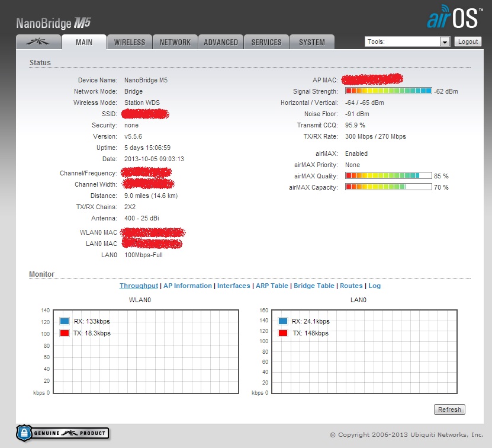Click the airOS logo
The image size is (492, 448).
coord(454,17)
